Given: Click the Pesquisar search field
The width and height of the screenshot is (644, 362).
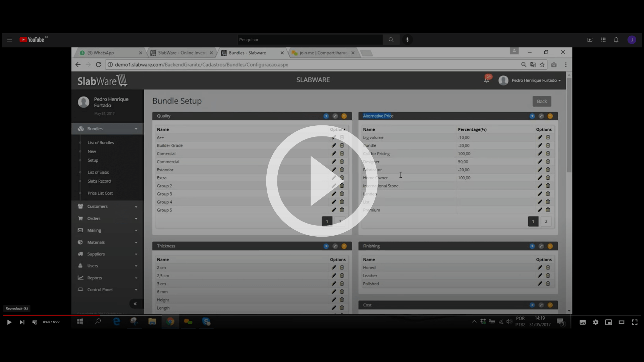Looking at the screenshot, I should (310, 40).
